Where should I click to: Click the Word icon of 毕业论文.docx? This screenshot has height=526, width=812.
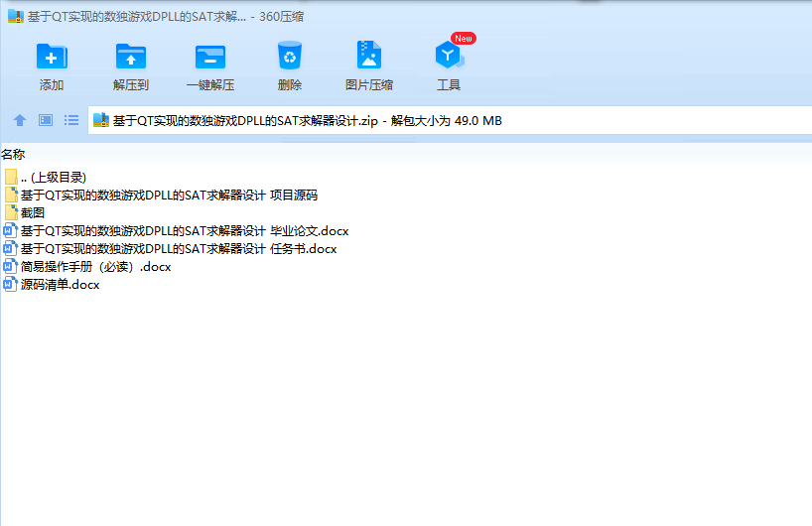[10, 230]
